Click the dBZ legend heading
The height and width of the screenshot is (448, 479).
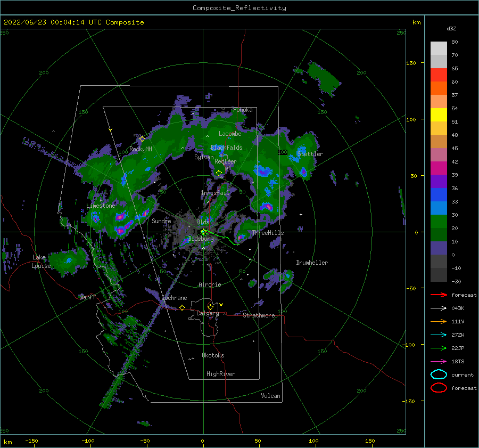[451, 28]
